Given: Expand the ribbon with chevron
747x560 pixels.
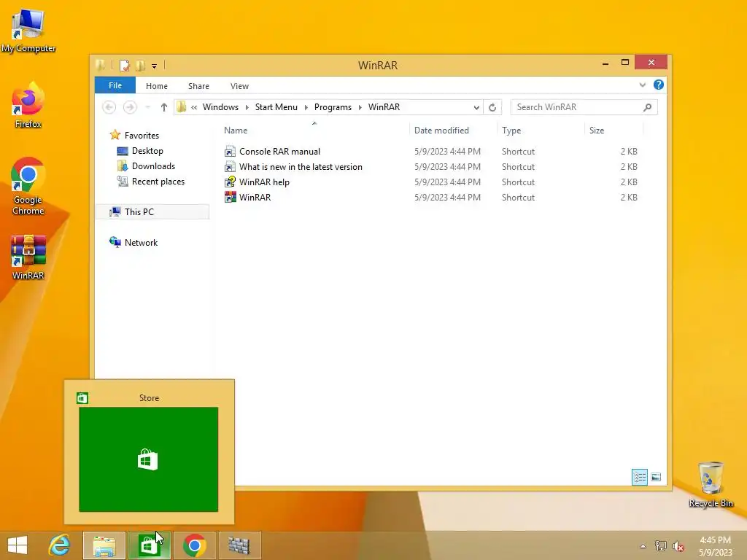Looking at the screenshot, I should 643,85.
